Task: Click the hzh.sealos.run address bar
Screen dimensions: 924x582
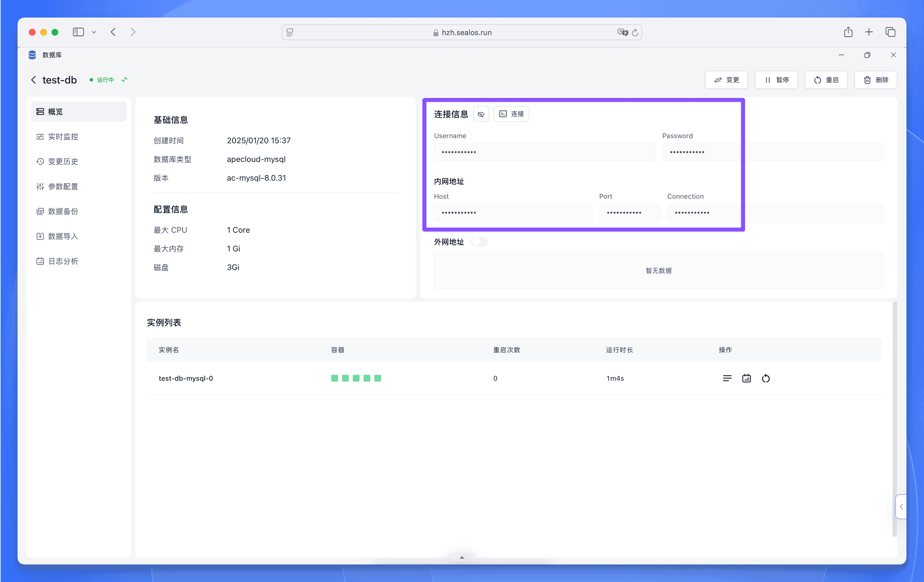Action: (462, 32)
